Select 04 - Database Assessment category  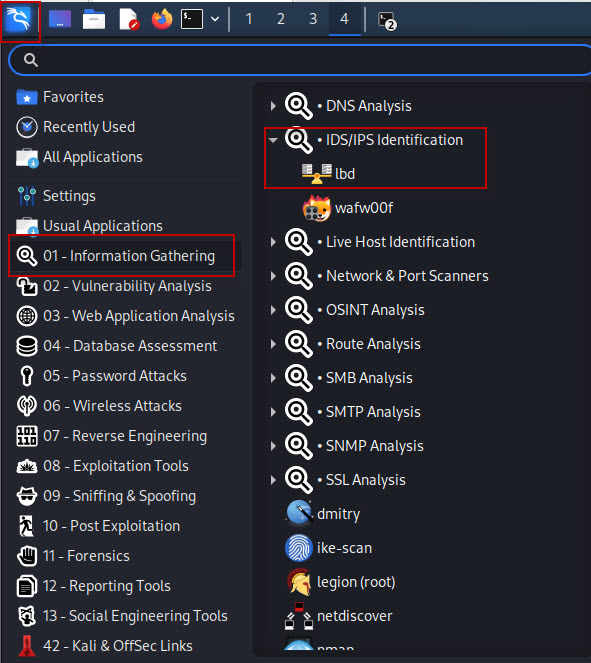click(116, 346)
